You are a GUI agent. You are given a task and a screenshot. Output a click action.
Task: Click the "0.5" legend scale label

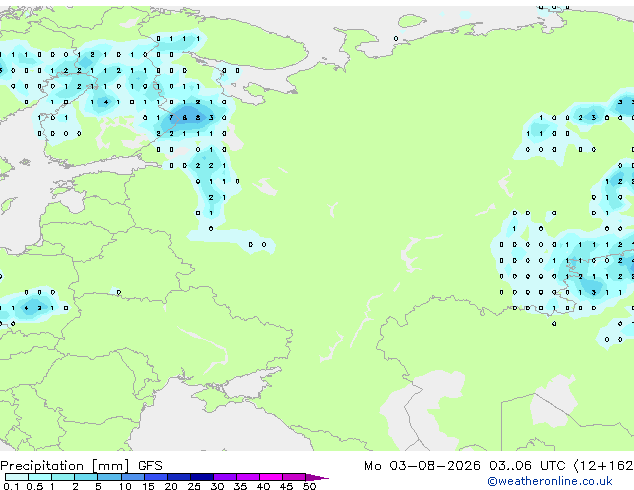[x=35, y=486]
